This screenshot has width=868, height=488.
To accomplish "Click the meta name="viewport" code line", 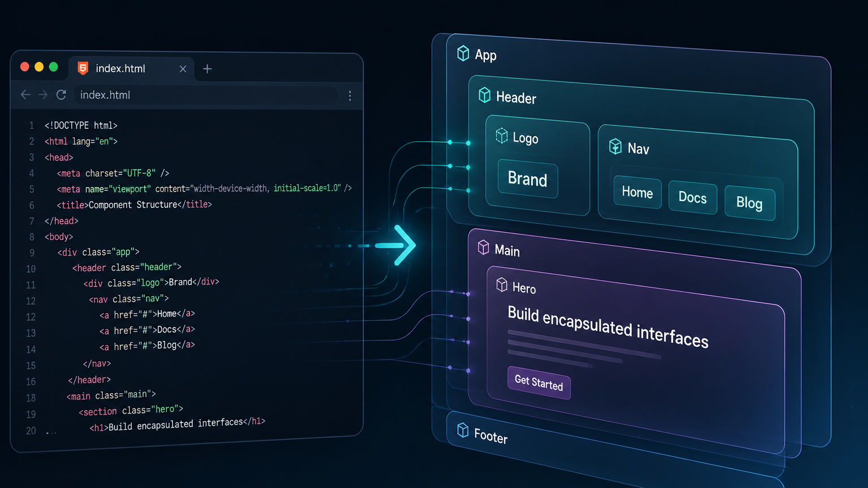I will tap(204, 189).
